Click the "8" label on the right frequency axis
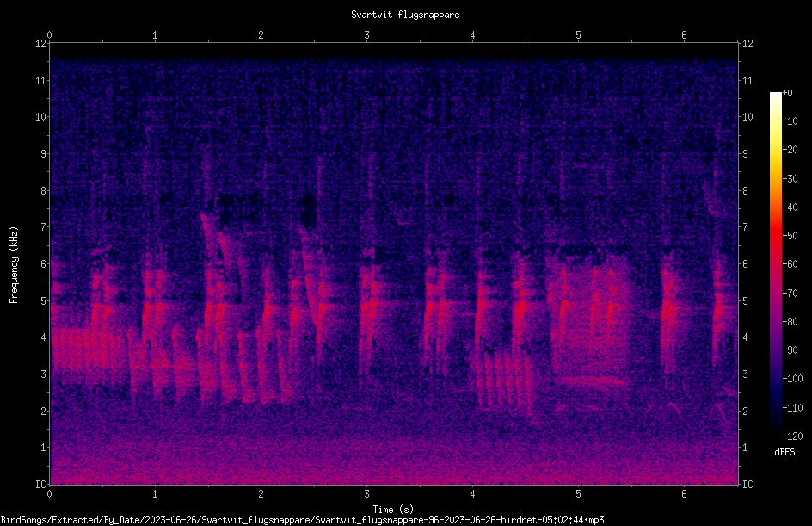Viewport: 812px width, 526px height. 745,191
